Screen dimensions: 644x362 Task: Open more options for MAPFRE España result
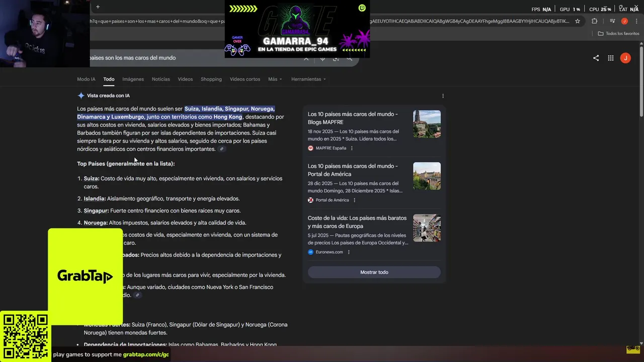point(352,148)
